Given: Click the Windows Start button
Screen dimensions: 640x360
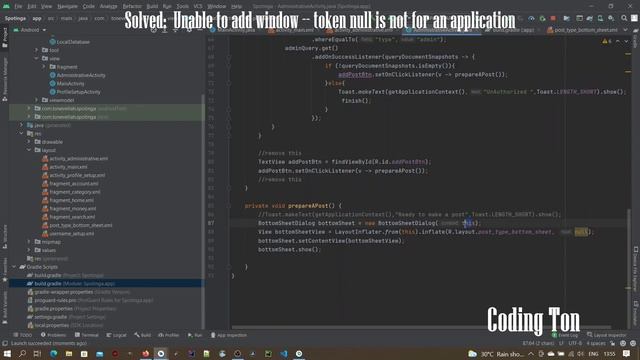Looking at the screenshot, I should [x=7, y=353].
